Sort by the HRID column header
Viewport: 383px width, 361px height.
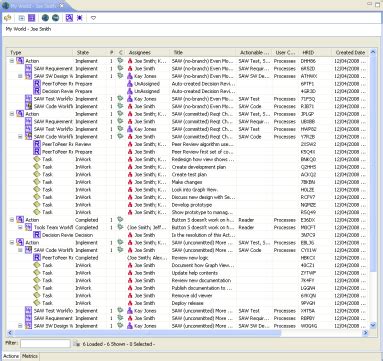click(x=315, y=52)
